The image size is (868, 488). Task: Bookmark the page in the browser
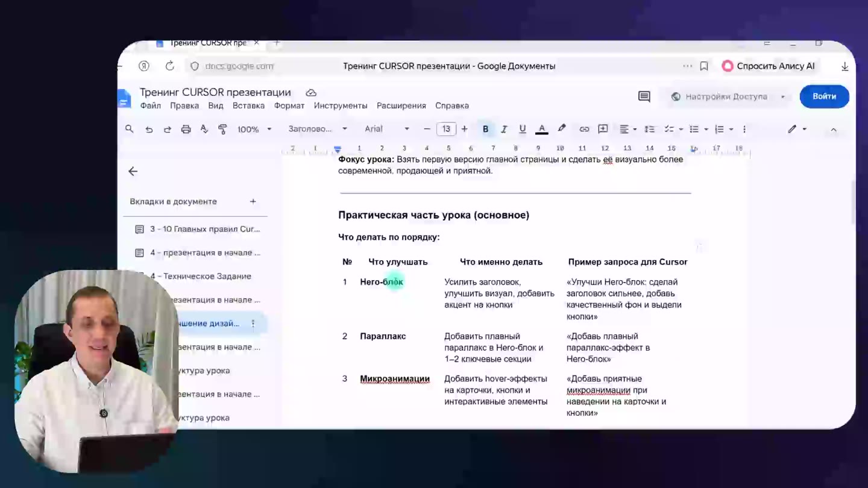[x=704, y=66]
